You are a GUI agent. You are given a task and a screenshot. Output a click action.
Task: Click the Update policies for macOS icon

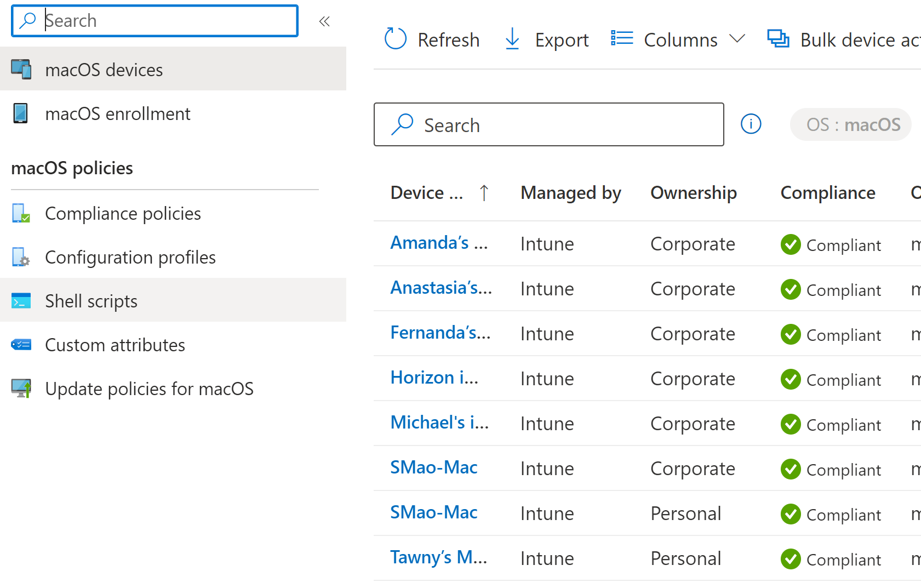tap(21, 389)
